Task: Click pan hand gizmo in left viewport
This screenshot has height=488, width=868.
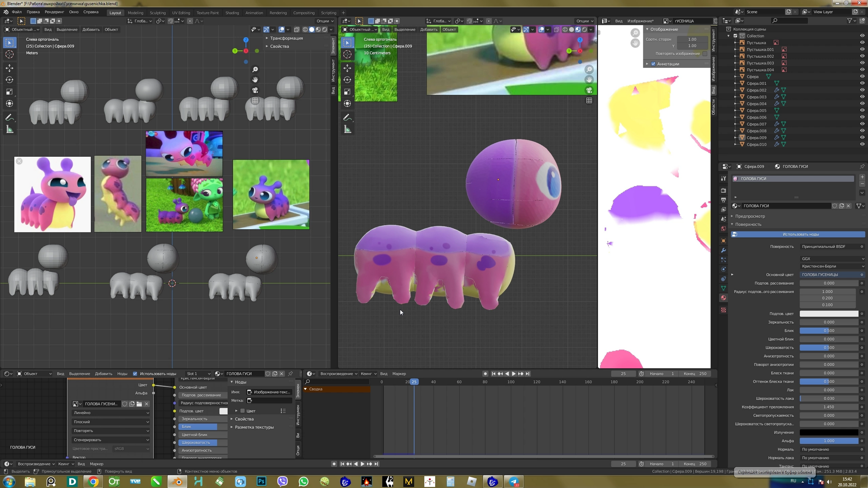Action: (x=255, y=80)
